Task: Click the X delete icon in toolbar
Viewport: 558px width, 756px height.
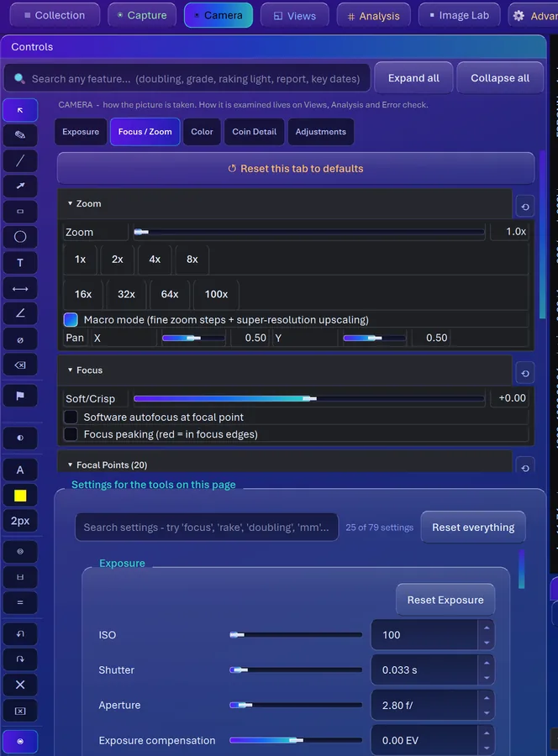Action: coord(20,685)
